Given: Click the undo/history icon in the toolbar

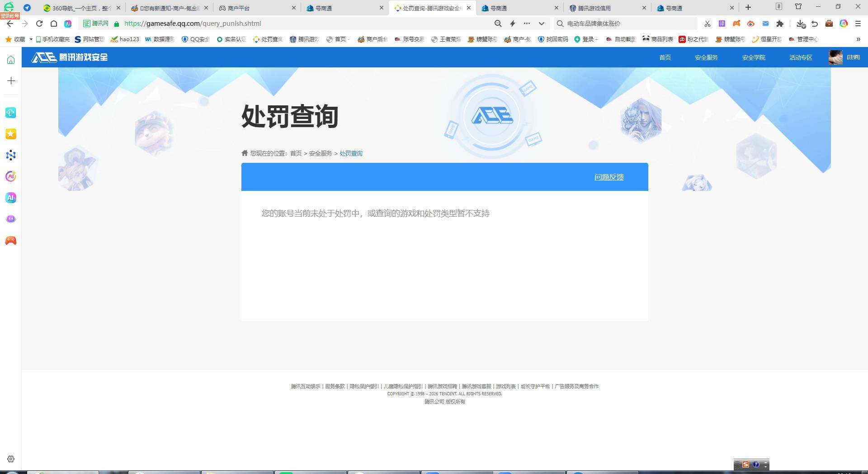Looking at the screenshot, I should coord(814,24).
